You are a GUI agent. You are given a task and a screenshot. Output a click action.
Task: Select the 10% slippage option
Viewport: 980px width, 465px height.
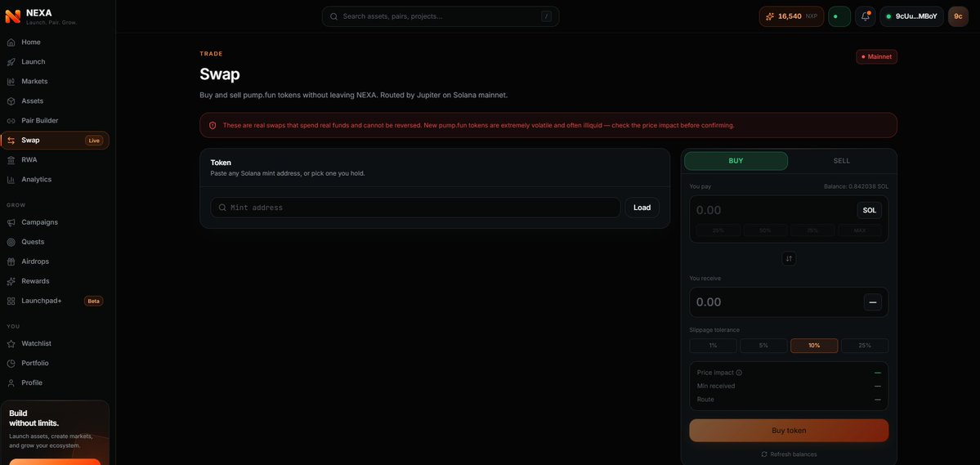coord(814,346)
